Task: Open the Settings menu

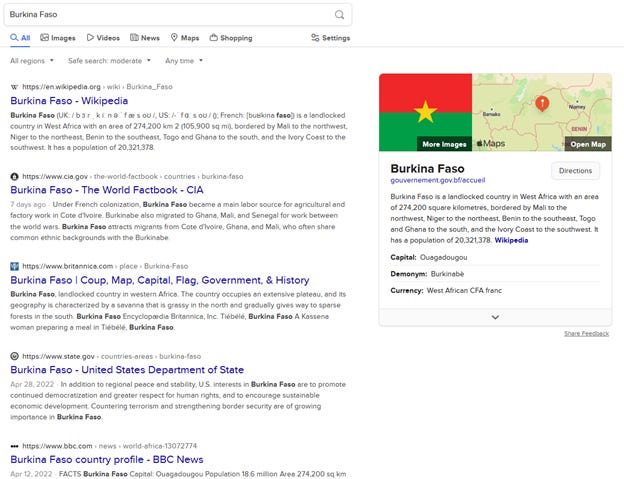Action: [330, 38]
